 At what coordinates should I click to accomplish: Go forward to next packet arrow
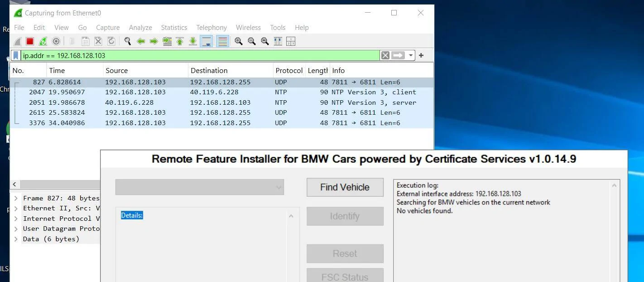point(154,41)
